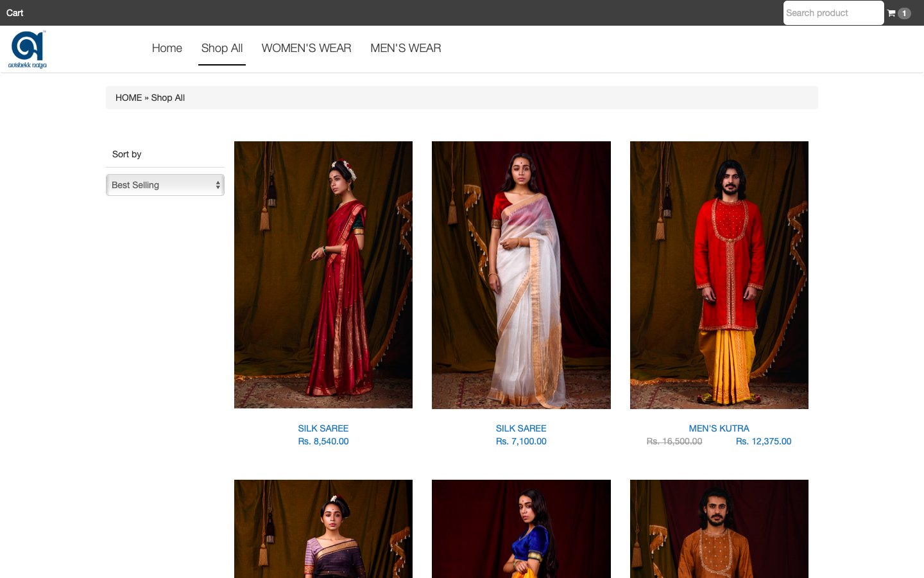Screen dimensions: 924x578
Task: Go to the Home menu item
Action: (167, 48)
